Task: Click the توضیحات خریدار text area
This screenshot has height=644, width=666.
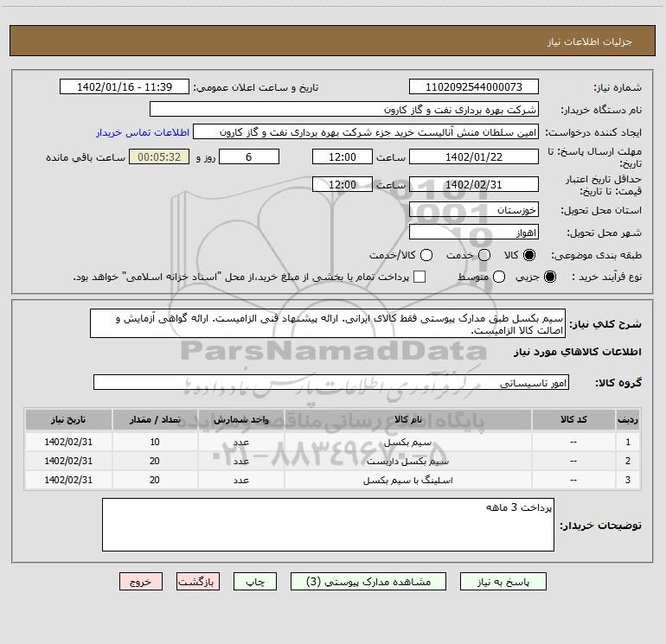Action: 328,525
